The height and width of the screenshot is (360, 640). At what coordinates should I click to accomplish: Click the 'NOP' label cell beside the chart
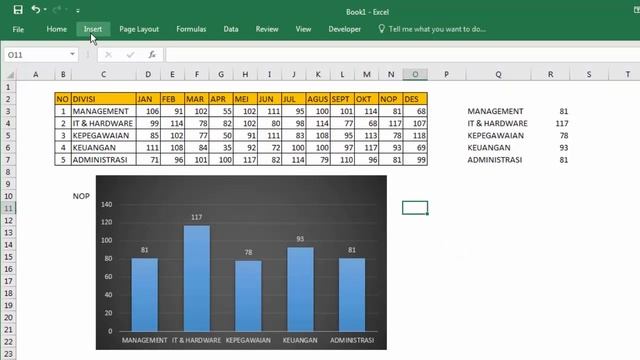pyautogui.click(x=81, y=196)
